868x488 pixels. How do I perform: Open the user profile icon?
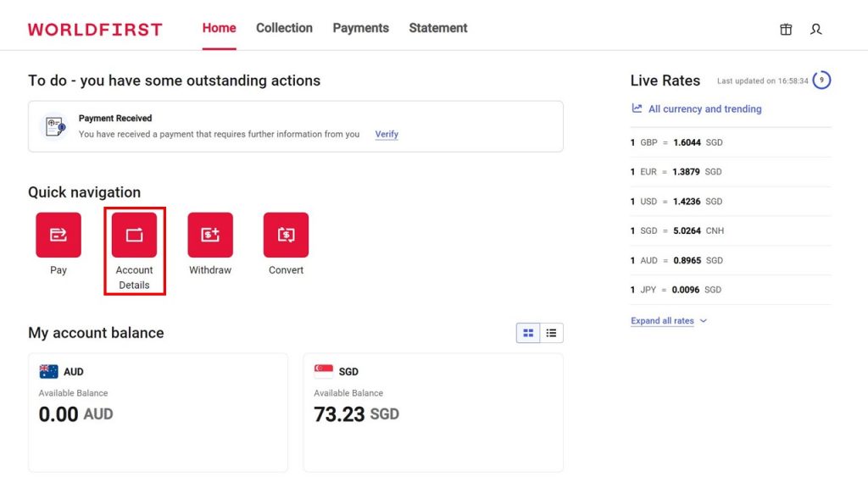click(x=815, y=29)
